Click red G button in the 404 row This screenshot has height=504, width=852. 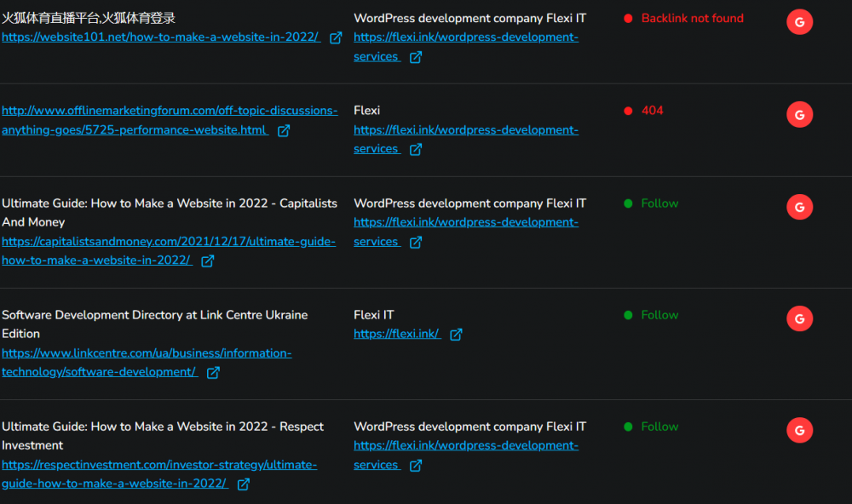click(799, 115)
